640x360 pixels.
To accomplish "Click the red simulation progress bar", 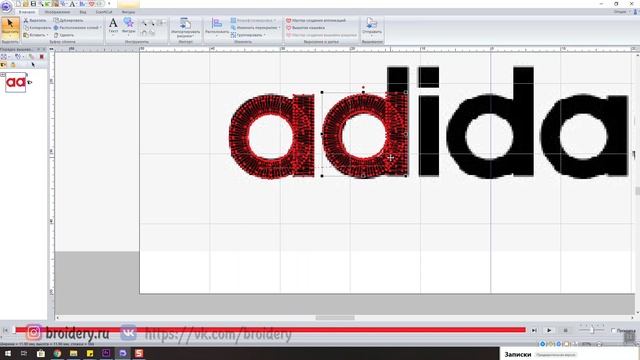I will coord(270,330).
